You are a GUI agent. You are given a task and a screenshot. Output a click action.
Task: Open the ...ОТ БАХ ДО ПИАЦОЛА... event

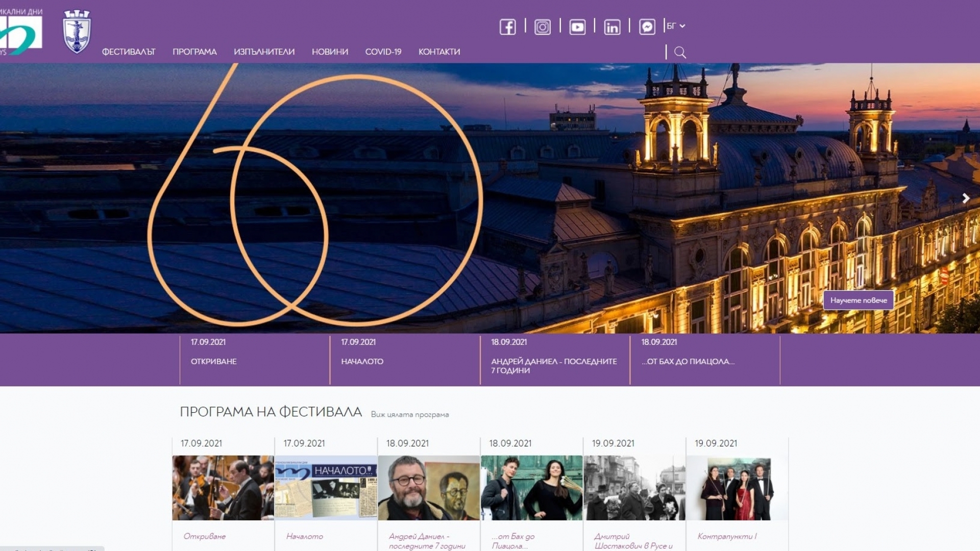pyautogui.click(x=705, y=360)
